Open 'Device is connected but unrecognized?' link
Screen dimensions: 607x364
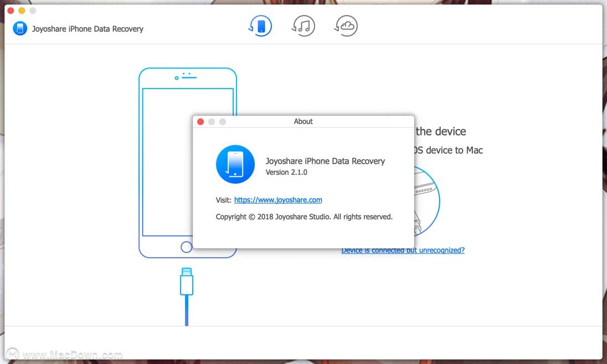(x=403, y=250)
